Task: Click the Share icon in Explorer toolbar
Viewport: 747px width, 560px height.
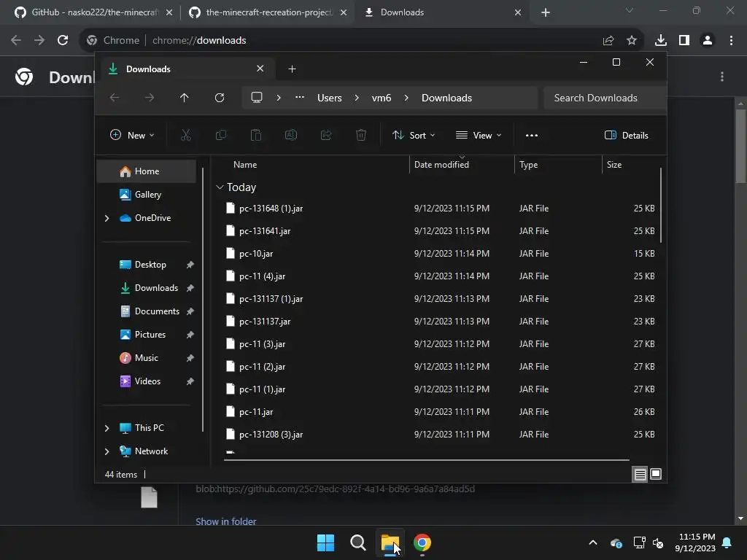Action: point(326,135)
